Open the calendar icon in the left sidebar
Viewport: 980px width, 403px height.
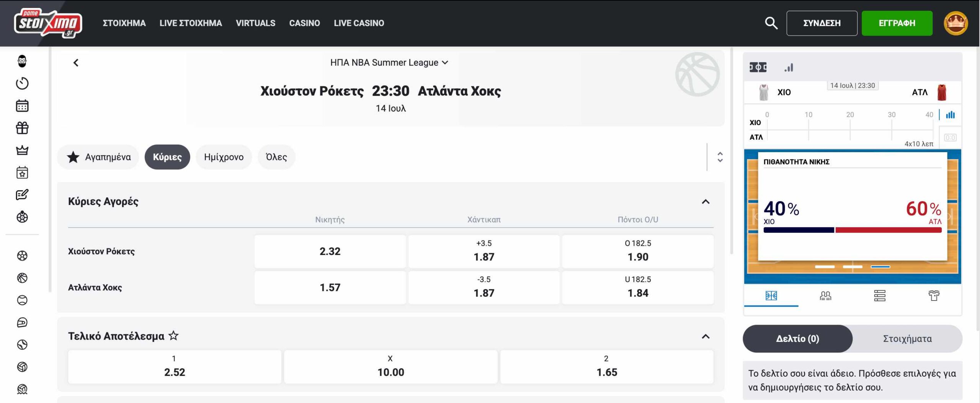pyautogui.click(x=22, y=106)
